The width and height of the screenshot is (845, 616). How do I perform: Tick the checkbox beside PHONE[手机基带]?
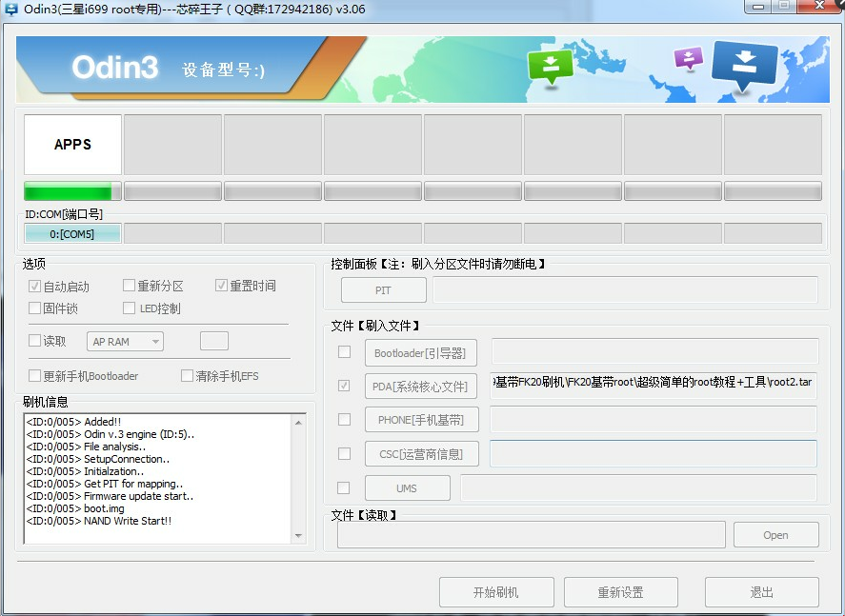[x=344, y=419]
